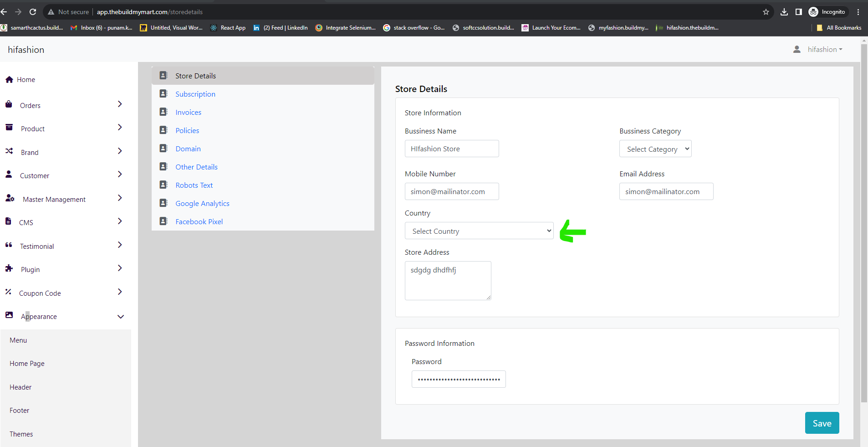The image size is (868, 447).
Task: Go to the Facebook Pixel link
Action: [x=199, y=221]
